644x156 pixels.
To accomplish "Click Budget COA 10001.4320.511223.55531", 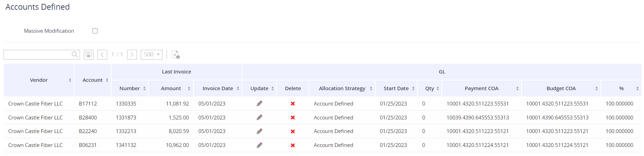I will pos(557,104).
